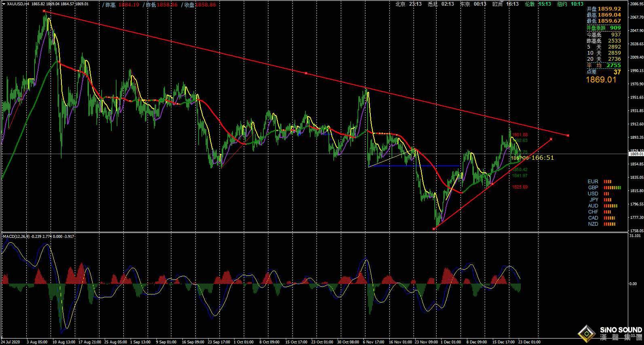The height and width of the screenshot is (345, 644).
Task: Click the red 1901.08 resistance level label
Action: 520,135
